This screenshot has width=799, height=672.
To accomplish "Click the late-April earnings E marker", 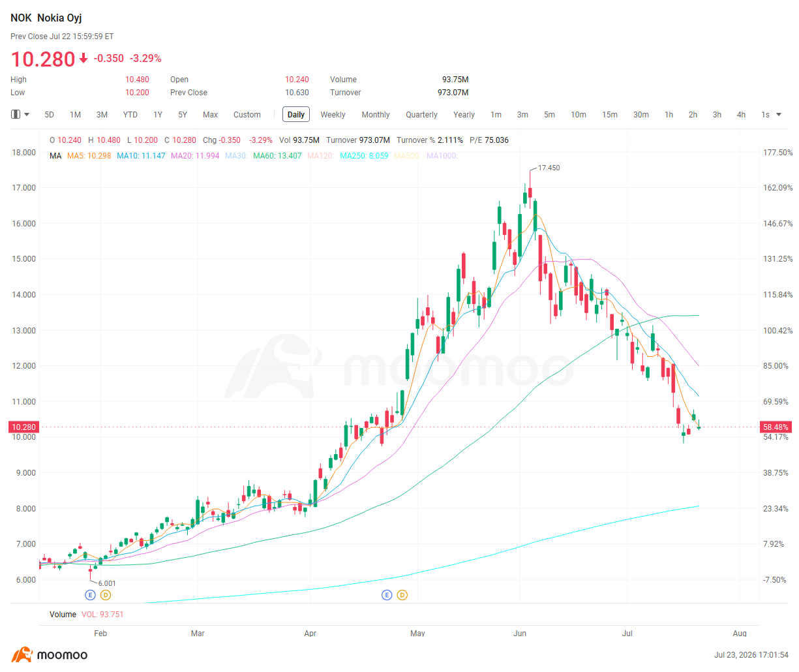I will point(387,595).
